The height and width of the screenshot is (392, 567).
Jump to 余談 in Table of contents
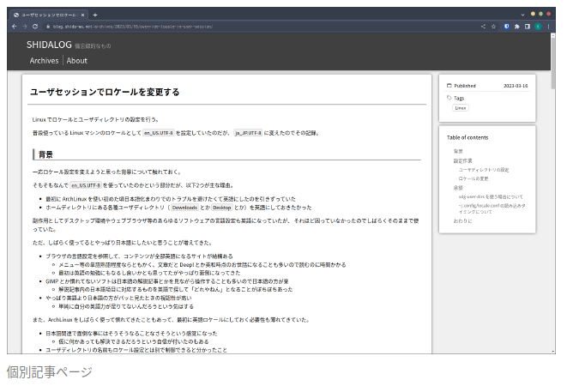click(x=458, y=188)
